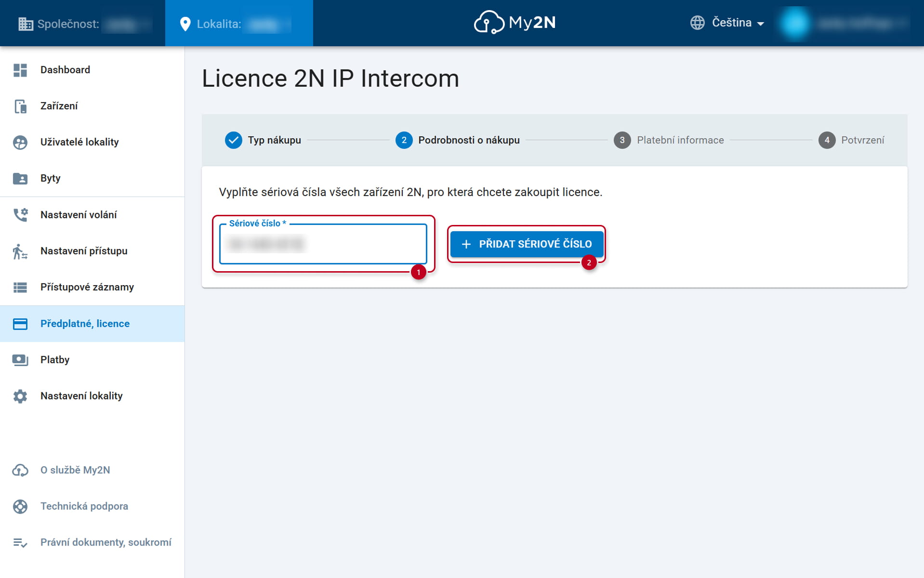Open the Technická podpora link

92,506
